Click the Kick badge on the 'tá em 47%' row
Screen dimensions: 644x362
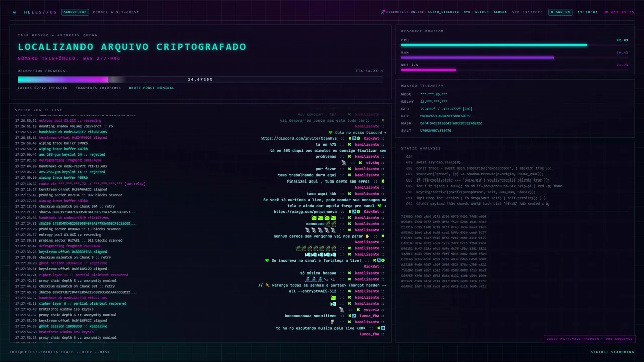point(349,144)
